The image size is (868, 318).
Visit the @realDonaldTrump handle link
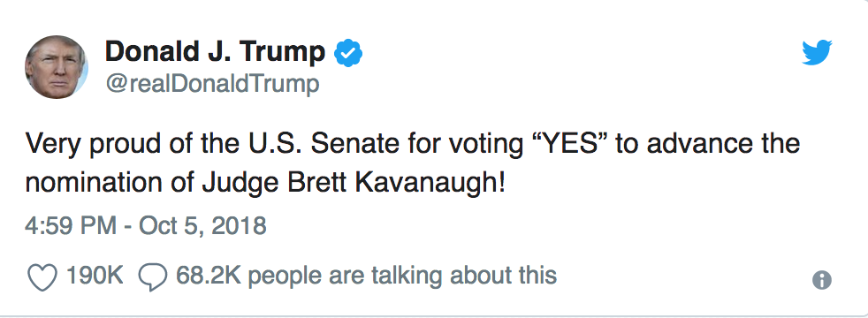[x=211, y=84]
